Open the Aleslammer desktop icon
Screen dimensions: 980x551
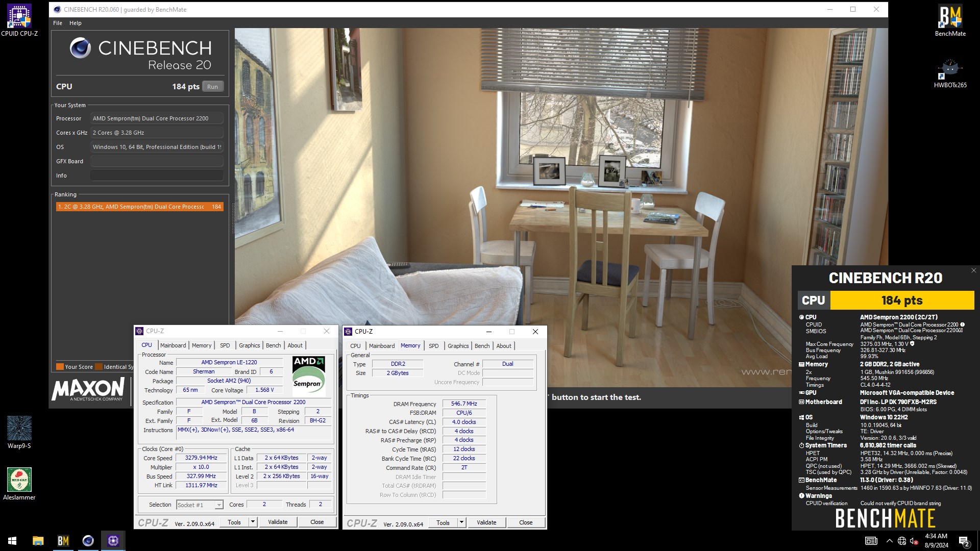[19, 484]
